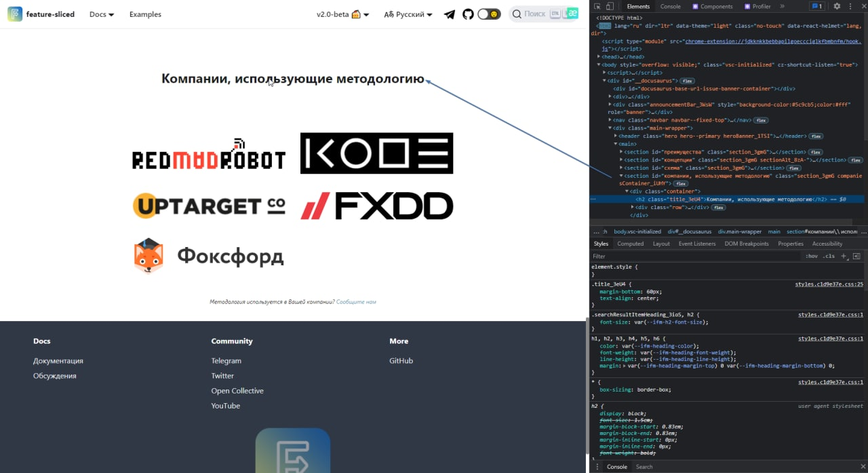Open the YouTube footer link
Screen dimensions: 868x473
coord(226,406)
